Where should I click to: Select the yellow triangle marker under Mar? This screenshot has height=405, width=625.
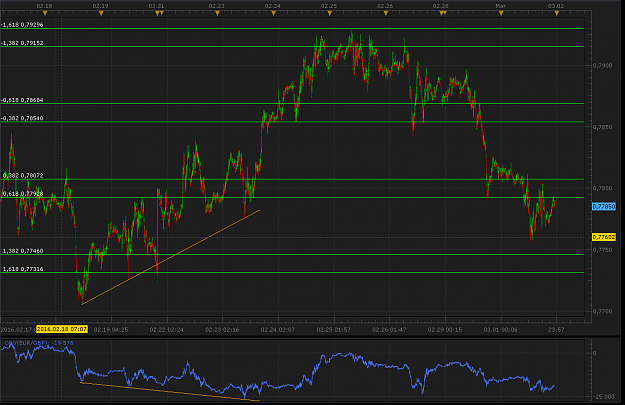point(501,14)
